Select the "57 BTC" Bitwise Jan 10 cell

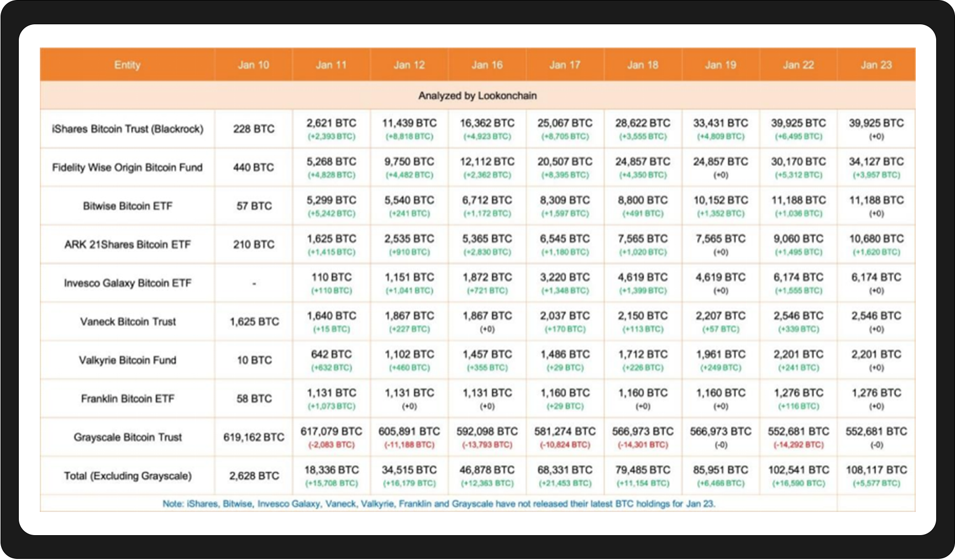tap(254, 206)
